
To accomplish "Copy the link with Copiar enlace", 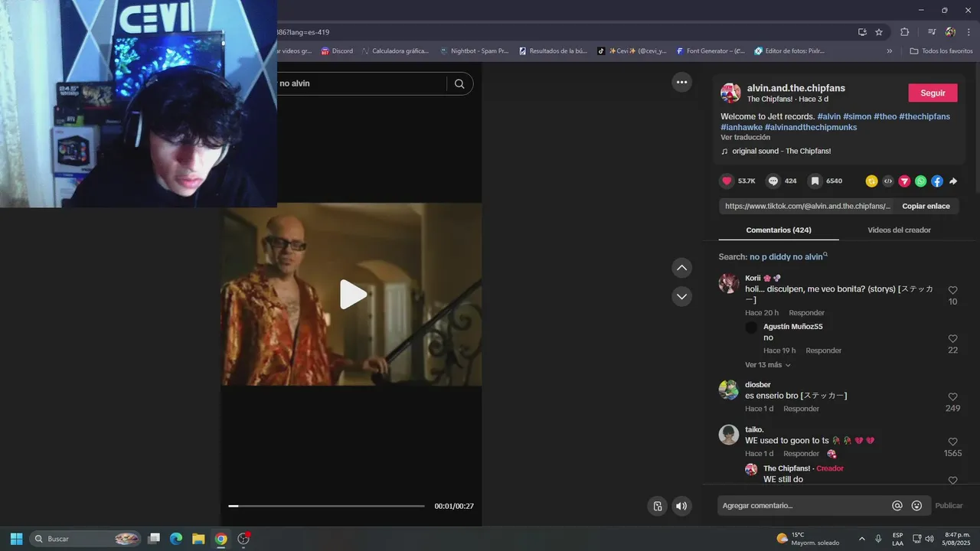I will 926,206.
